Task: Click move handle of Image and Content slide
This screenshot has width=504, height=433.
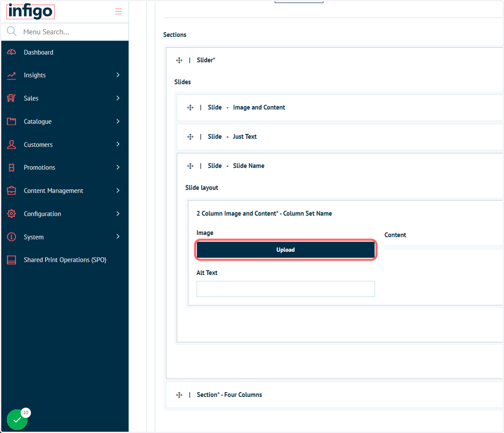Action: click(x=190, y=108)
